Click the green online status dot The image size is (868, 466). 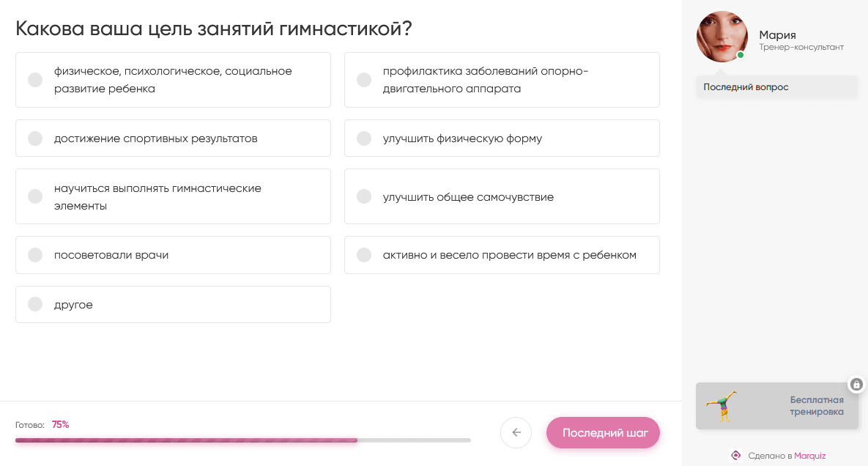point(741,55)
